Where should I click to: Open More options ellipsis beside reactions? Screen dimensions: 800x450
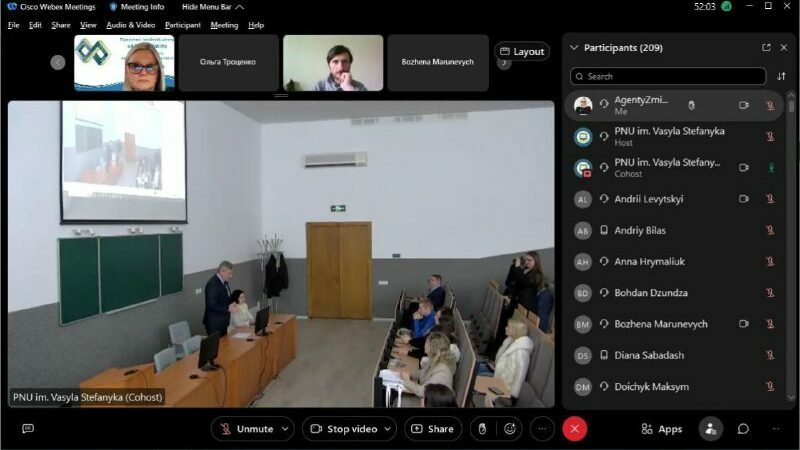542,429
